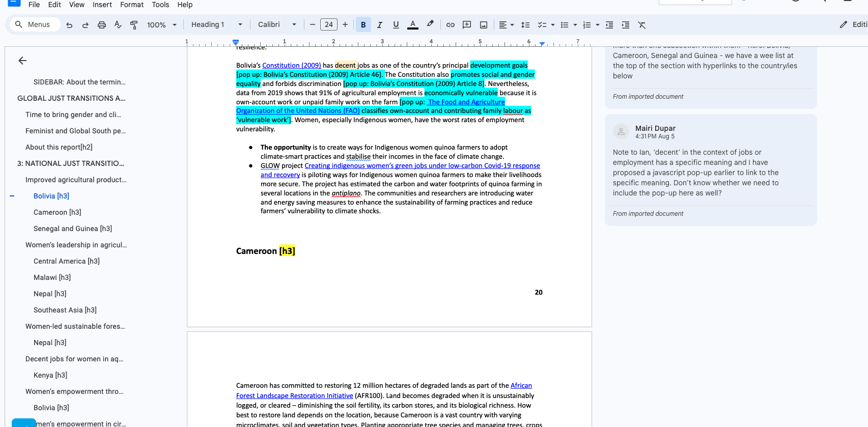Open the Insert menu
Viewport: 868px width, 427px height.
coord(102,5)
